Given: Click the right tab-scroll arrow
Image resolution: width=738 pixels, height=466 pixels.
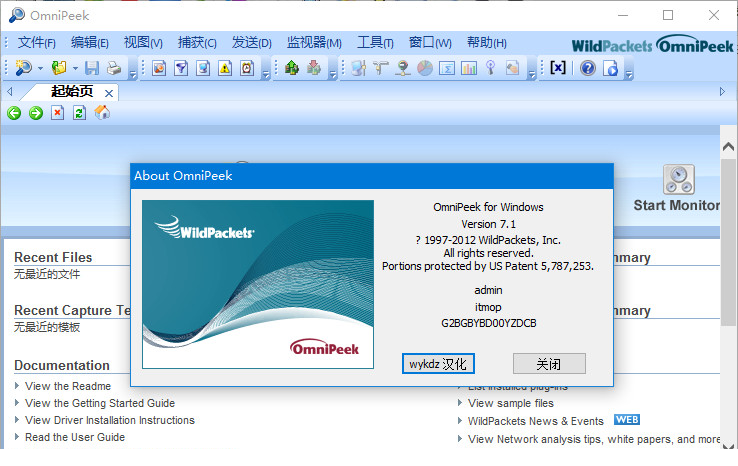Looking at the screenshot, I should tap(722, 91).
